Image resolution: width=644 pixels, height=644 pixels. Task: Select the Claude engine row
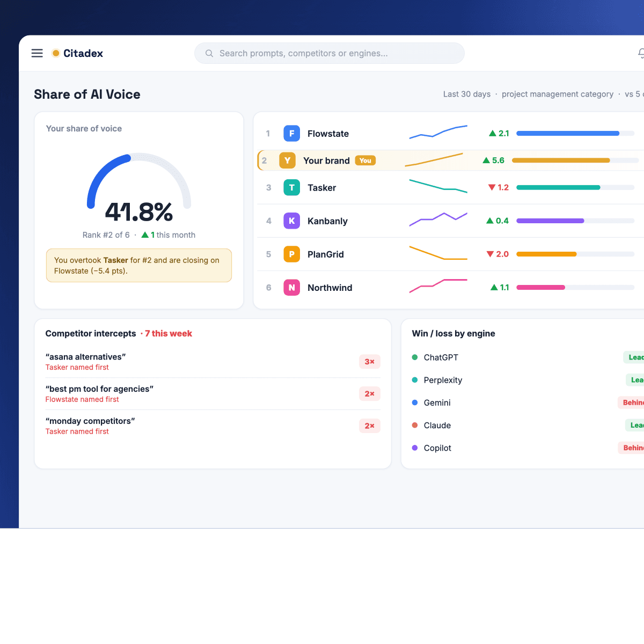coord(528,425)
